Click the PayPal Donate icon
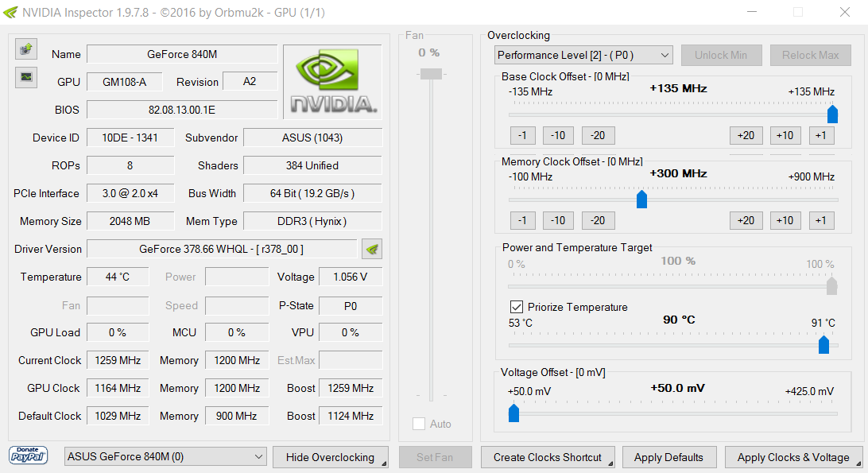The image size is (868, 473). (x=29, y=456)
